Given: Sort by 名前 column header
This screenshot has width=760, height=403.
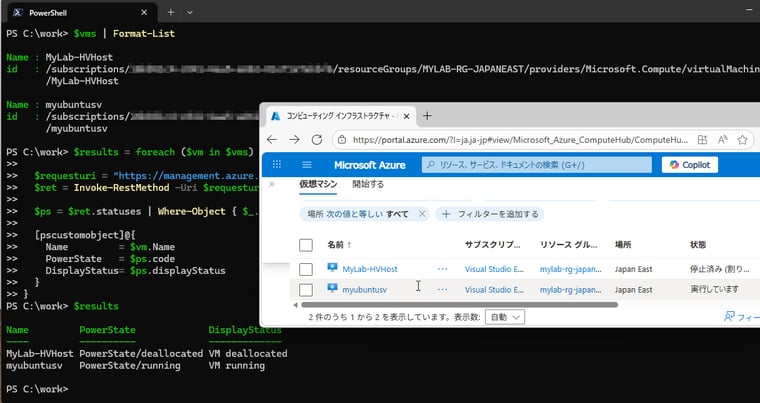Looking at the screenshot, I should tap(339, 245).
